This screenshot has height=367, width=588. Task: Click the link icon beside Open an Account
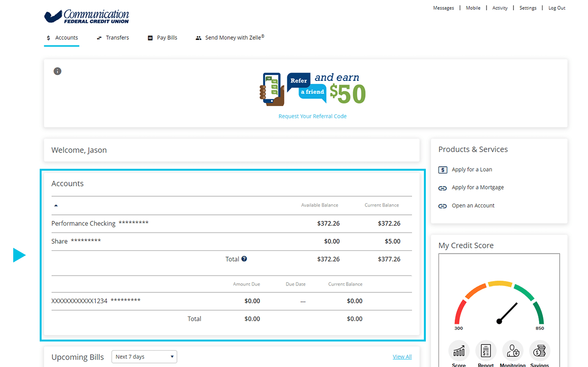point(442,206)
